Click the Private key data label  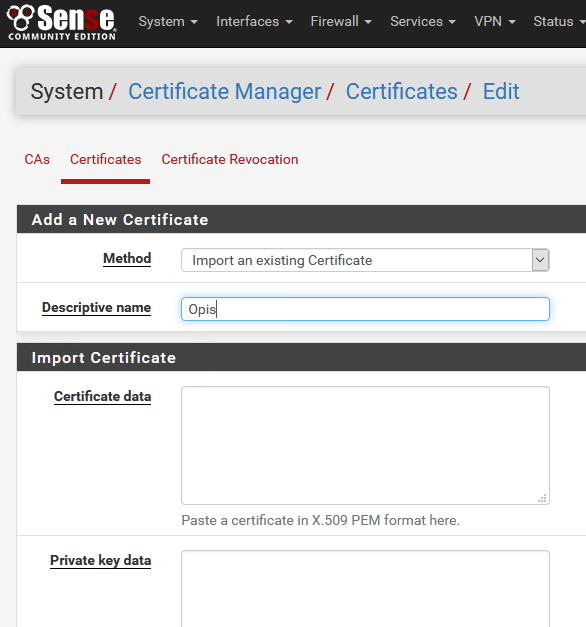(x=100, y=561)
